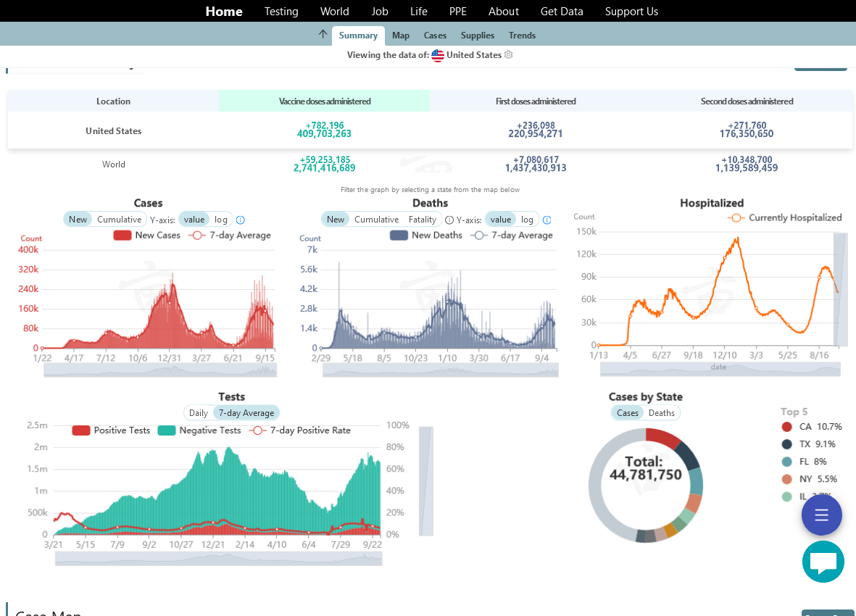Select First doses administered column header
The height and width of the screenshot is (616, 856).
pyautogui.click(x=536, y=101)
